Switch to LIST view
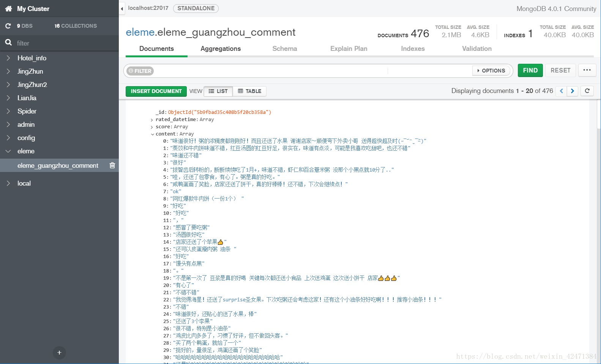 click(218, 91)
